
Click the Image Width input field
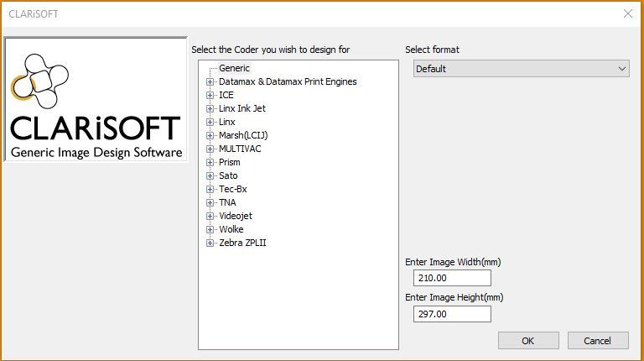pyautogui.click(x=452, y=278)
